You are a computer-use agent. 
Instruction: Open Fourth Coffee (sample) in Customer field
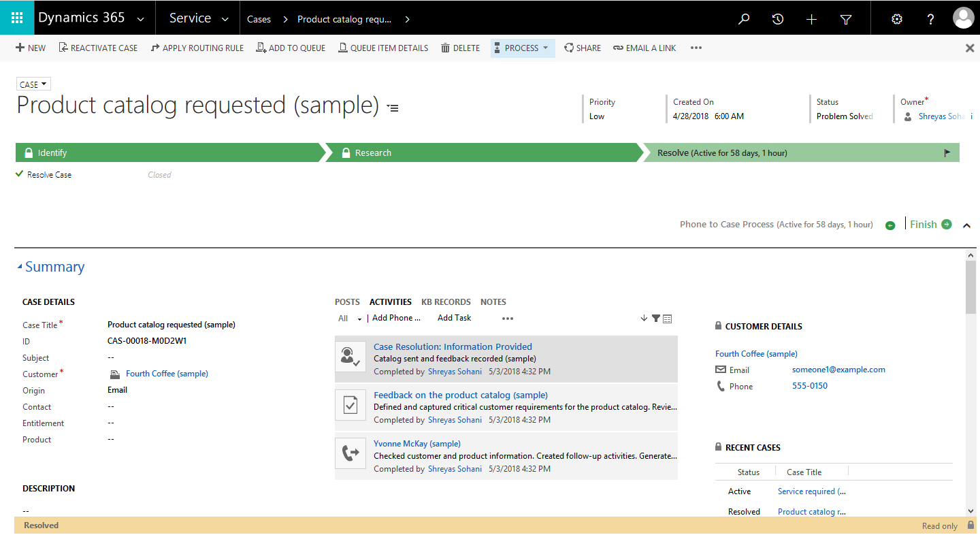click(167, 374)
